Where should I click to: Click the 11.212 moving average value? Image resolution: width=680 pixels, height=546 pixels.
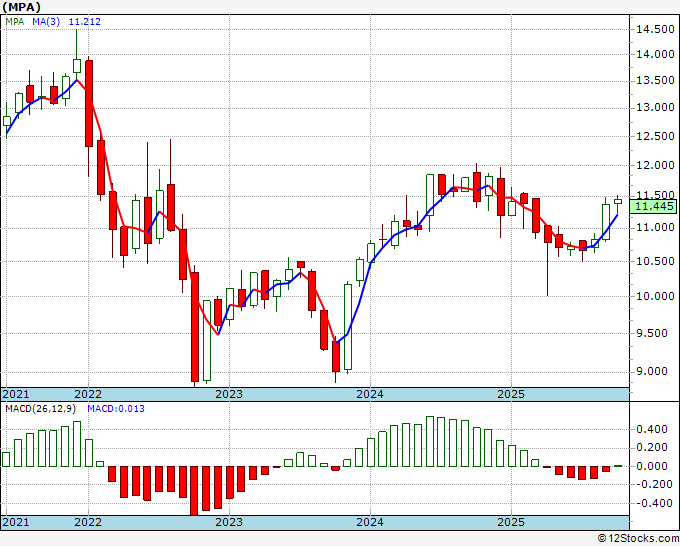coord(85,21)
